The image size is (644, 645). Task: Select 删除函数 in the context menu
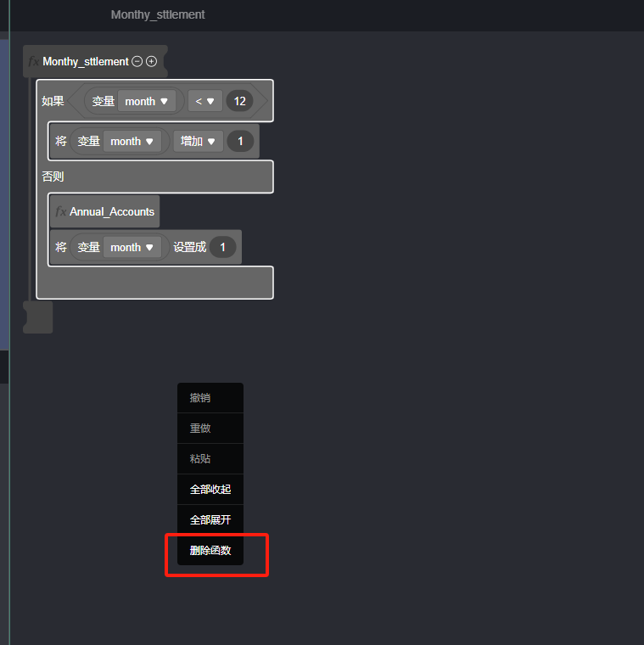[x=210, y=551]
